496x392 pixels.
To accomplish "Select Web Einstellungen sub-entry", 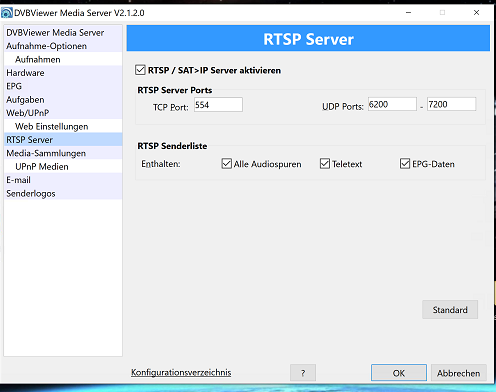I will tap(63, 126).
